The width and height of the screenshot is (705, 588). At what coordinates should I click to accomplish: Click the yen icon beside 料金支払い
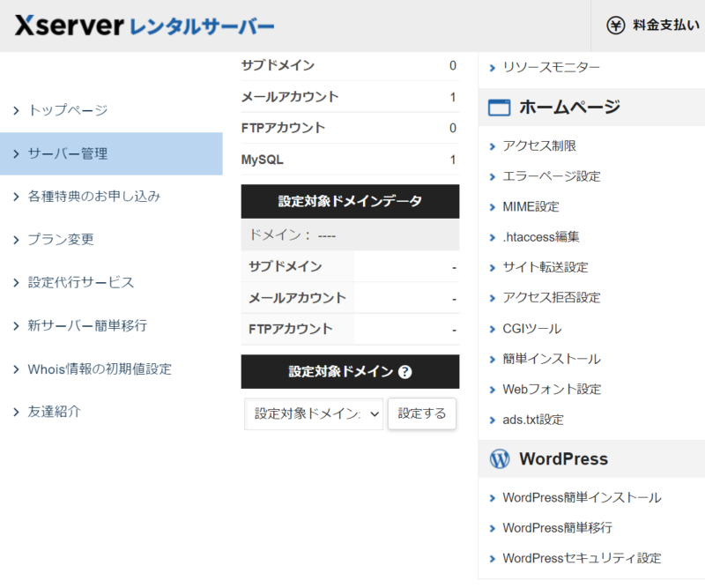[615, 26]
